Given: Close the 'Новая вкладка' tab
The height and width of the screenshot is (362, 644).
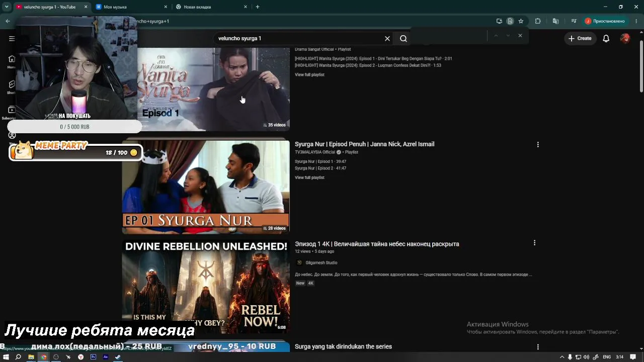Looking at the screenshot, I should pyautogui.click(x=246, y=7).
